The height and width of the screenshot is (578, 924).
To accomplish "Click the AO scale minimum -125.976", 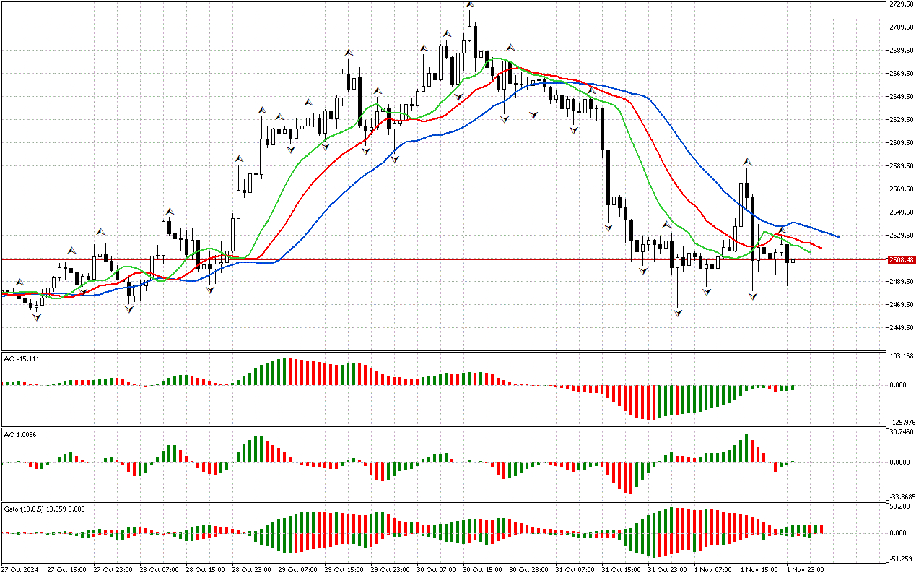I will [x=903, y=423].
